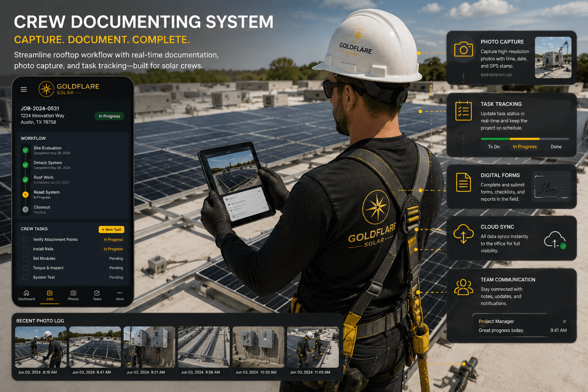588x392 pixels.
Task: Open the Site Evaluation workflow step
Action: pos(73,150)
